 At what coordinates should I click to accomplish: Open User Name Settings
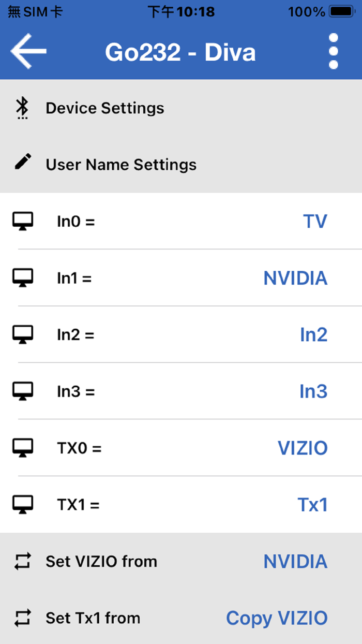[121, 165]
